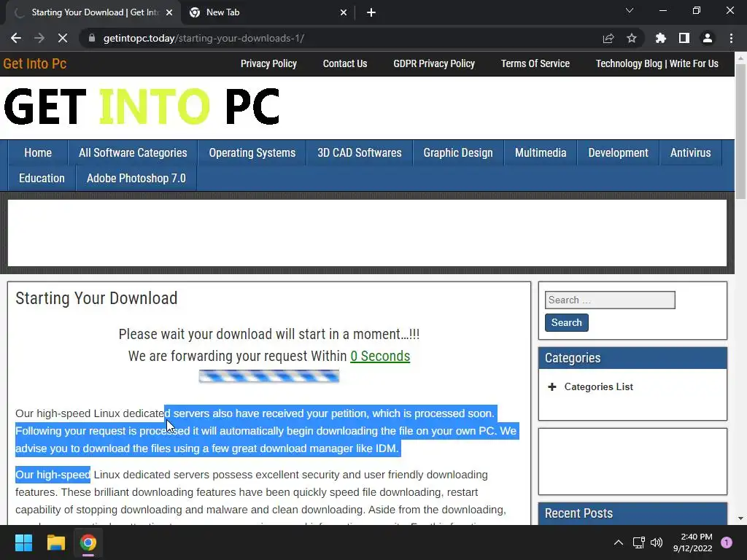Click inside the Search text field
747x560 pixels.
point(610,300)
